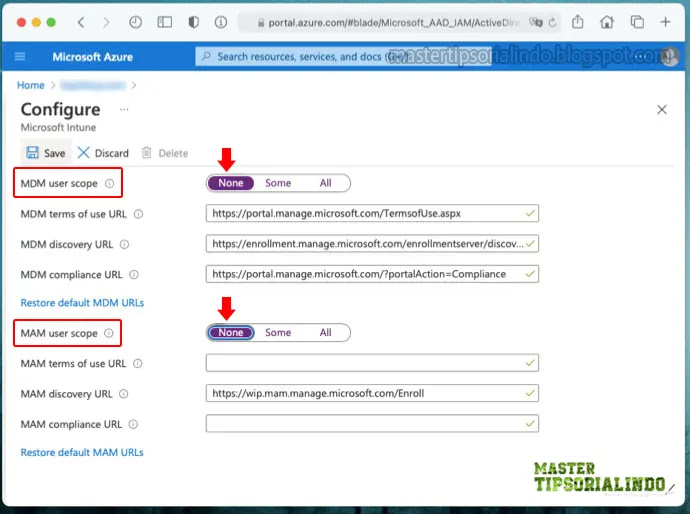Click Restore default MAM URLs link

click(x=82, y=452)
